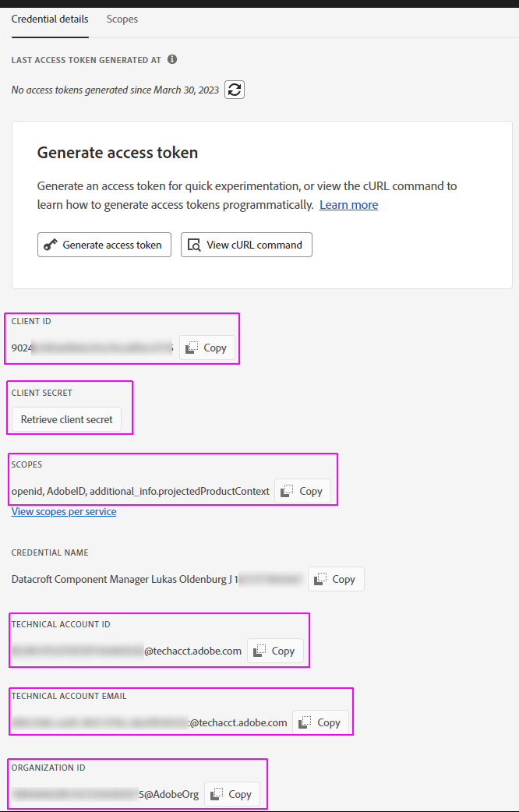Viewport: 519px width, 812px height.
Task: Click the Organization ID value text
Action: click(104, 794)
